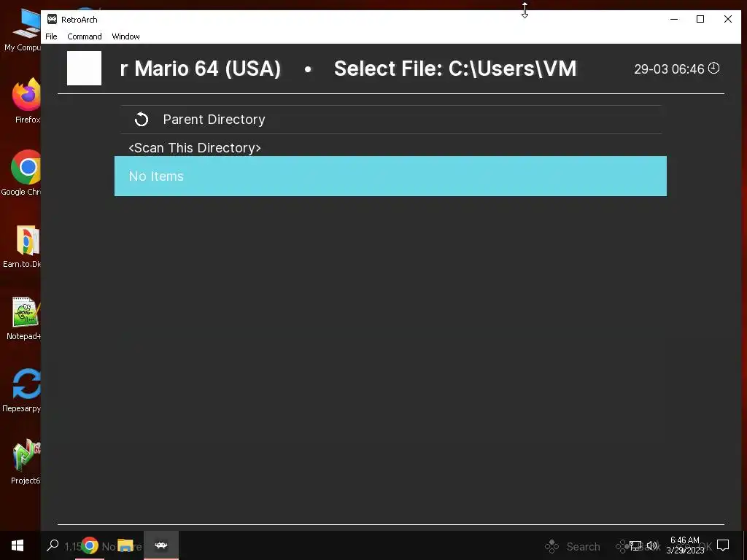Image resolution: width=747 pixels, height=560 pixels.
Task: Select the Google Chrome desktop icon
Action: (21, 174)
